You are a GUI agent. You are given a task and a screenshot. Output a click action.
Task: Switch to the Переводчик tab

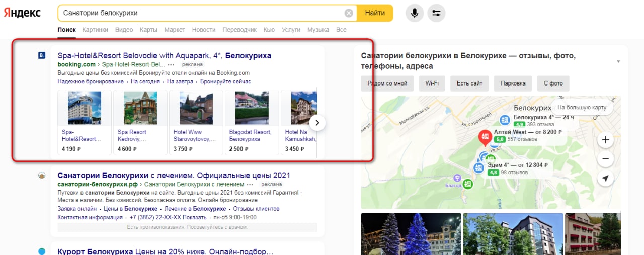click(x=239, y=30)
